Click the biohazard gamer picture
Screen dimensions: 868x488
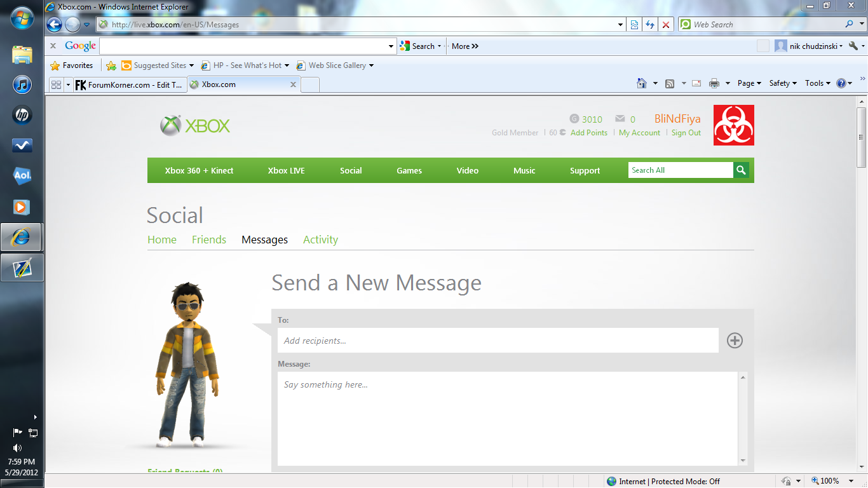coord(734,125)
